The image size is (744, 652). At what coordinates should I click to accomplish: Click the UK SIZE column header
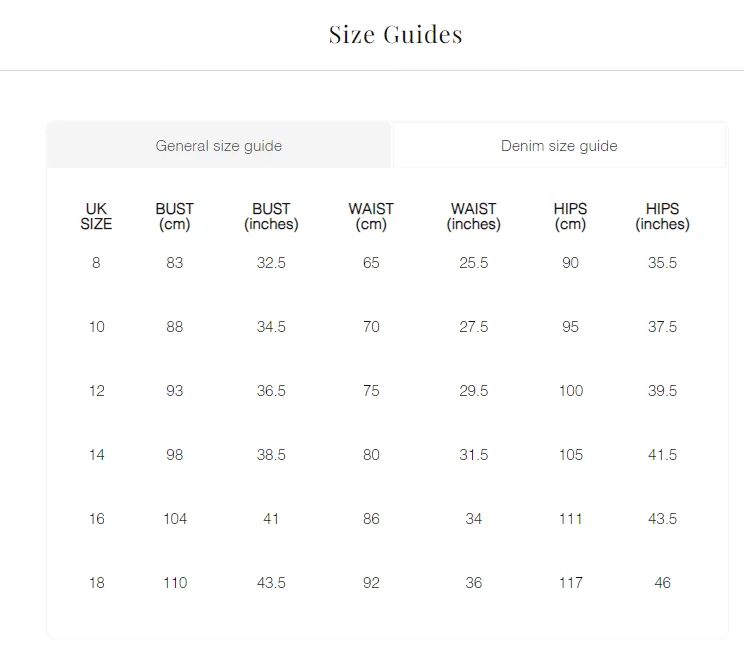96,216
